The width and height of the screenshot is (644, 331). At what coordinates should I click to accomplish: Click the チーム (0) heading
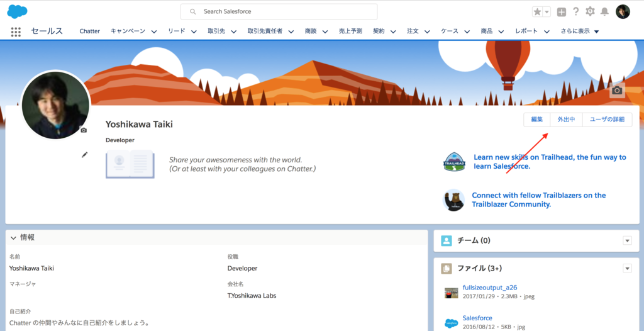pos(474,240)
